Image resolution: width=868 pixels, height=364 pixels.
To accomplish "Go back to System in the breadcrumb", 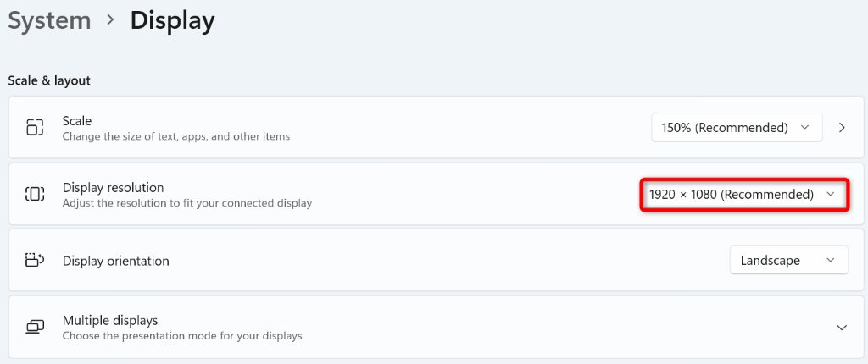I will click(51, 21).
